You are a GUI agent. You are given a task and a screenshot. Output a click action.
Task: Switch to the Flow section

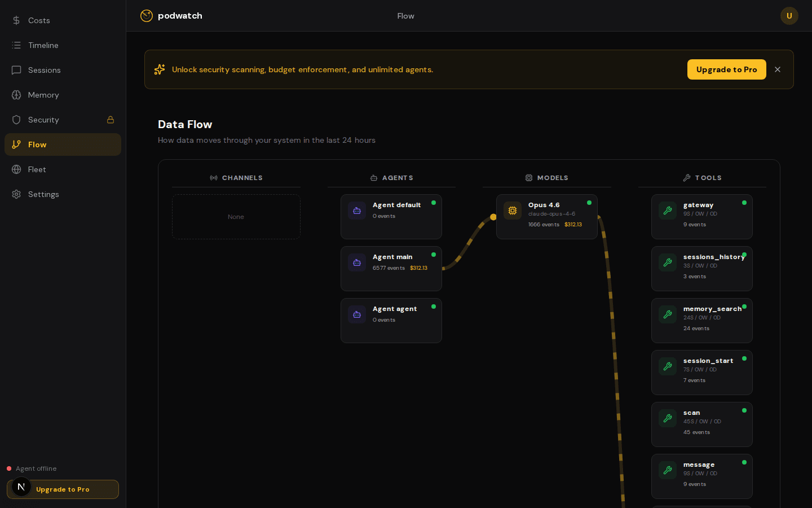click(x=37, y=144)
